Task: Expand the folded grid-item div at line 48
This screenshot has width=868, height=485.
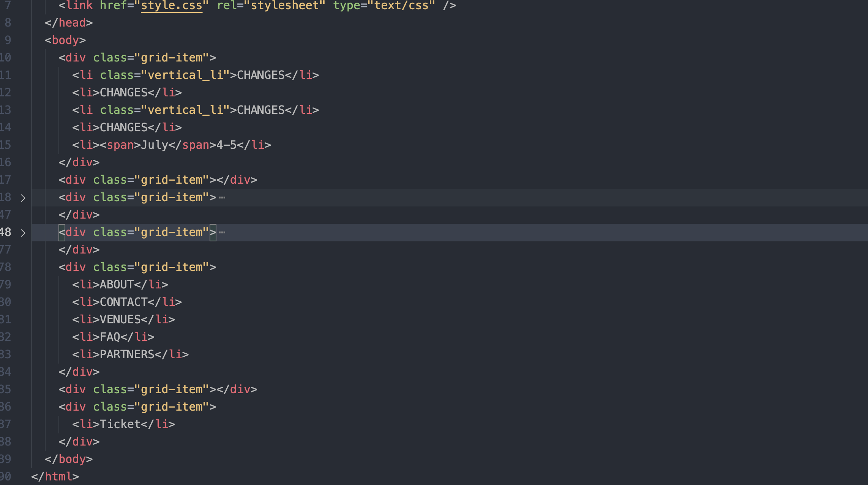Action: (x=23, y=233)
